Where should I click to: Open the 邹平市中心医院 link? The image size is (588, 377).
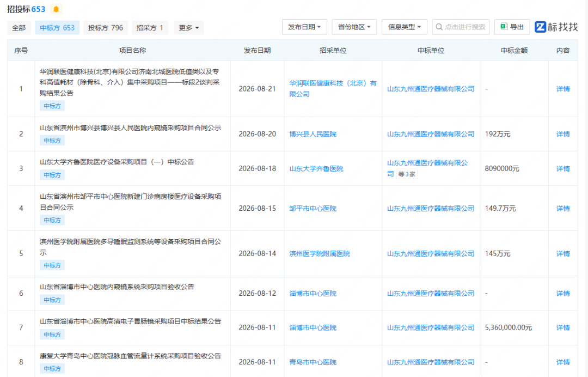(313, 208)
